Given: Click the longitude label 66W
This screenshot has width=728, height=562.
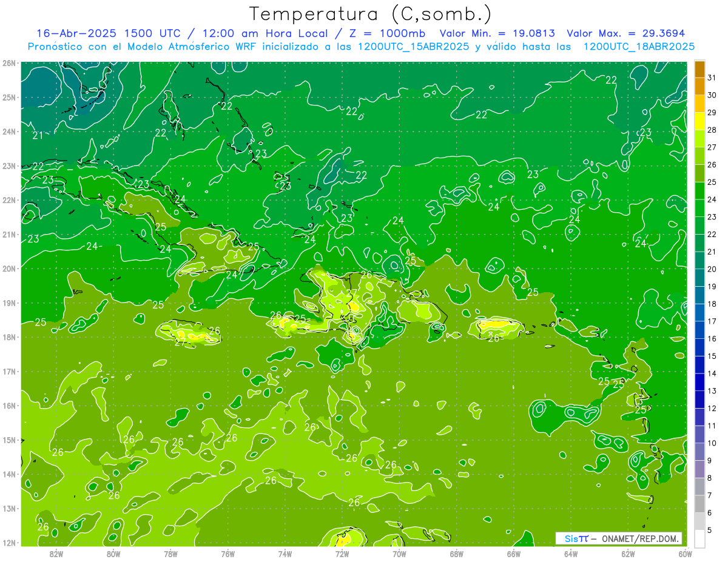Looking at the screenshot, I should (514, 554).
